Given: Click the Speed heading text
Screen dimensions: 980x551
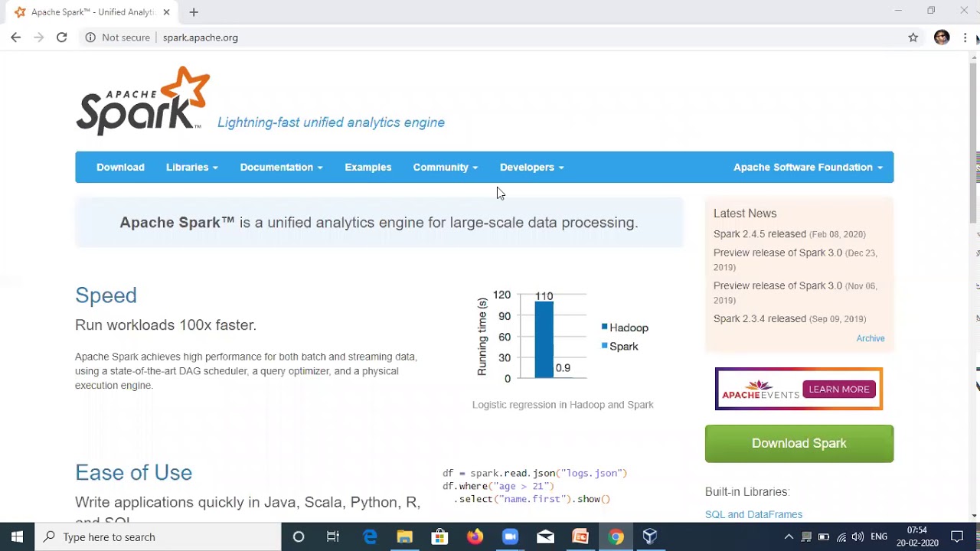Looking at the screenshot, I should coord(106,295).
